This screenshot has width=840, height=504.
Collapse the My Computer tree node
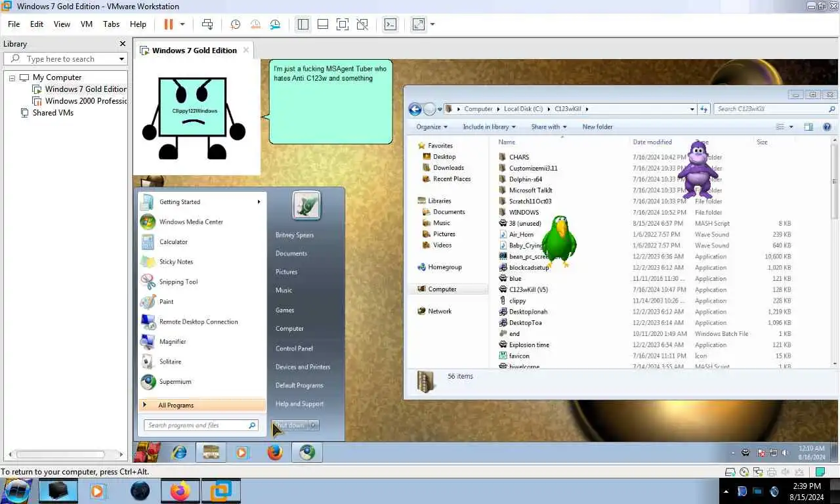click(12, 77)
